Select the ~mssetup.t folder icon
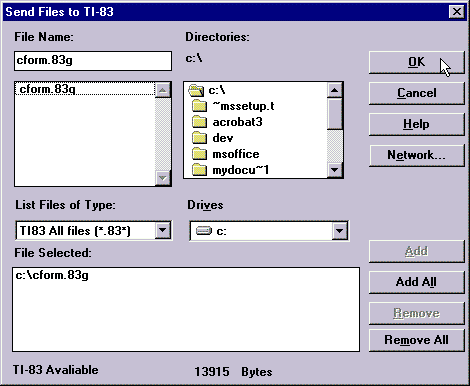The width and height of the screenshot is (470, 386). click(x=199, y=106)
